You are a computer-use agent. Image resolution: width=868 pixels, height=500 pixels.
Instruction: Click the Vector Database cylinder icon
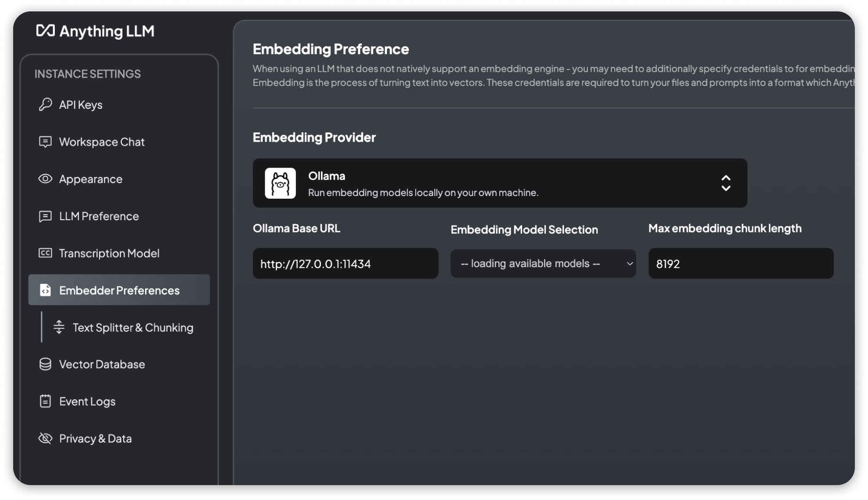click(45, 364)
